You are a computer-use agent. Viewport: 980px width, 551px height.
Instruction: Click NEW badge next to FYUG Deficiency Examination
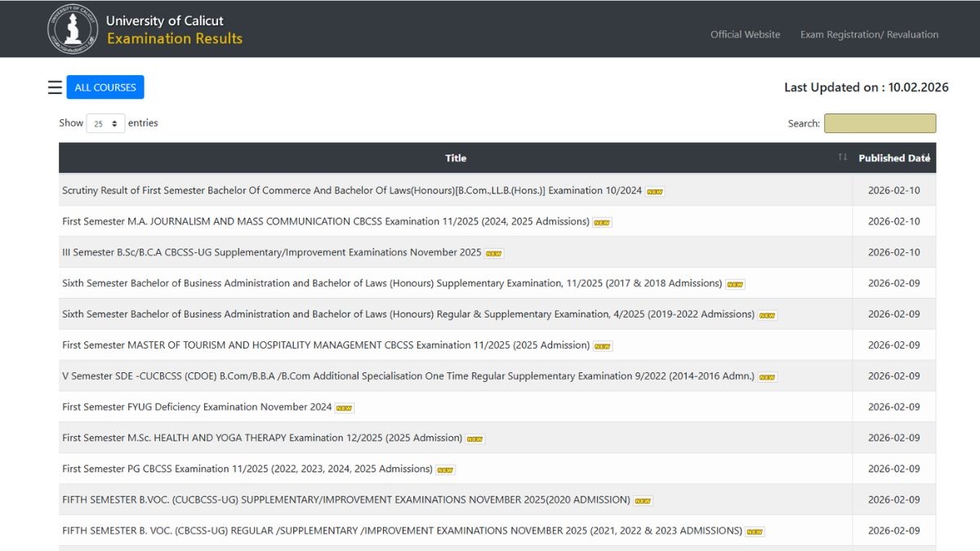point(345,408)
